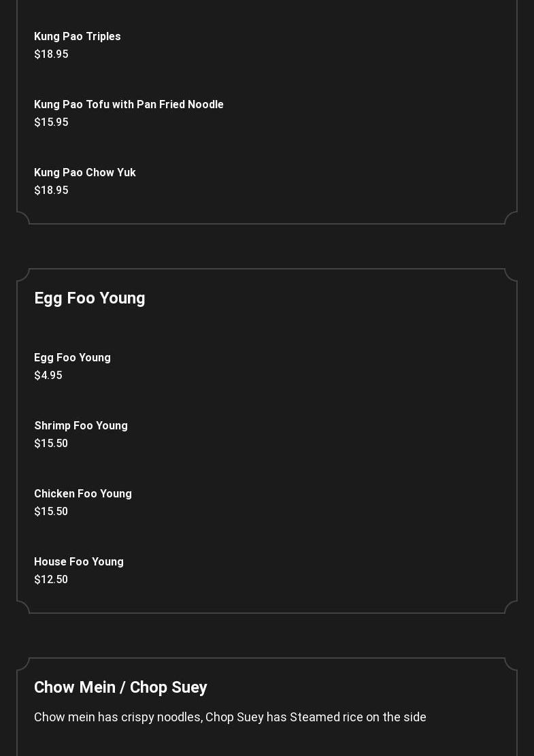Viewport: 534px width, 756px height.
Task: Open Kung Pao Tofu with Pan Fried Noodle
Action: pos(129,105)
